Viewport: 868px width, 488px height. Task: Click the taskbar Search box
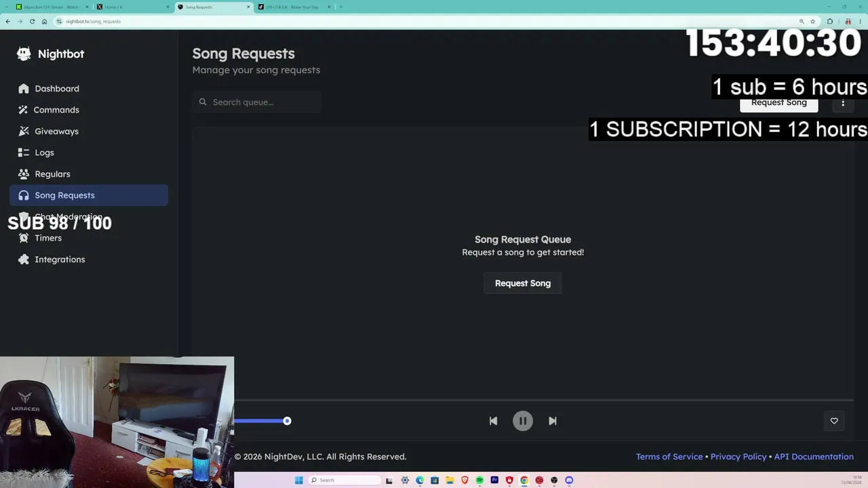344,480
